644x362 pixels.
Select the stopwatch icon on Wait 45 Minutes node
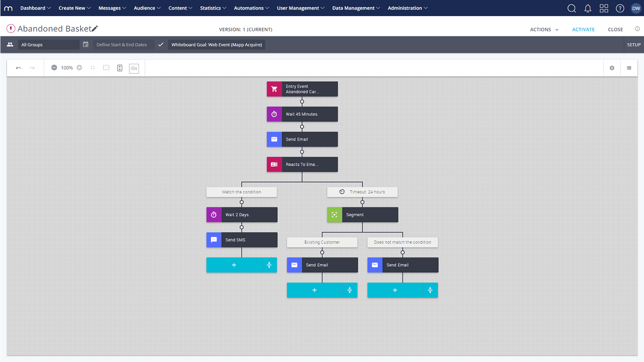tap(274, 114)
